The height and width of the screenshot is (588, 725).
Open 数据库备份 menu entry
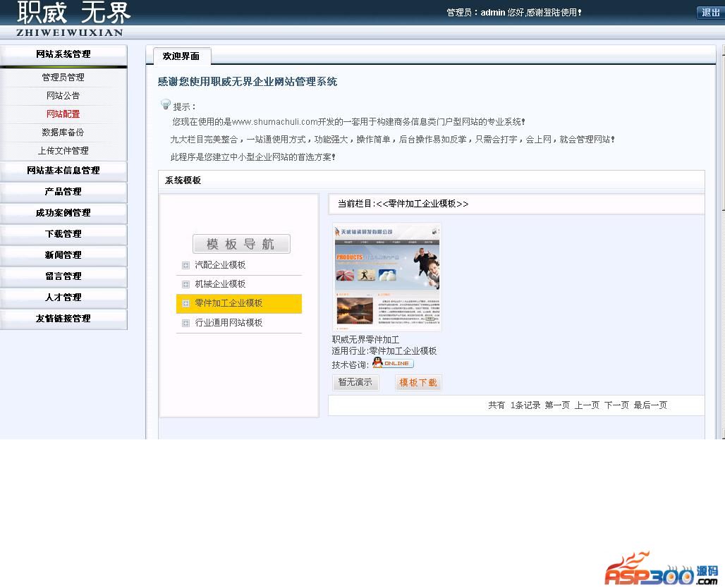click(x=63, y=133)
